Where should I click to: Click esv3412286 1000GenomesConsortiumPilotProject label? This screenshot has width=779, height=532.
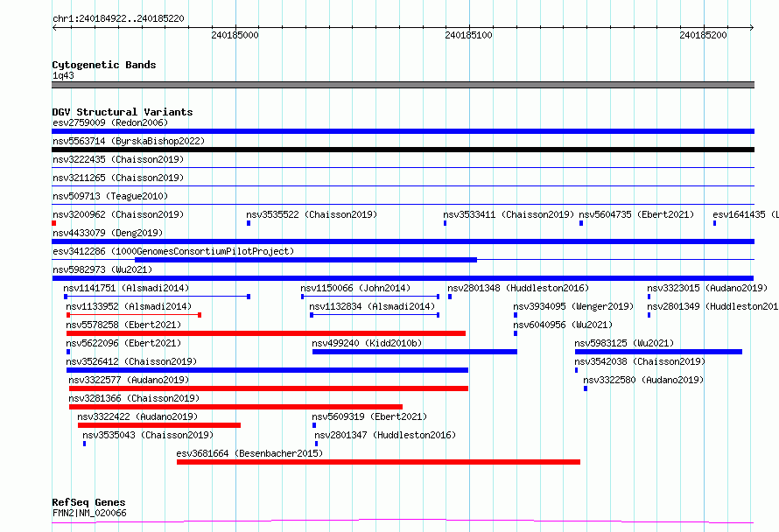coord(173,251)
